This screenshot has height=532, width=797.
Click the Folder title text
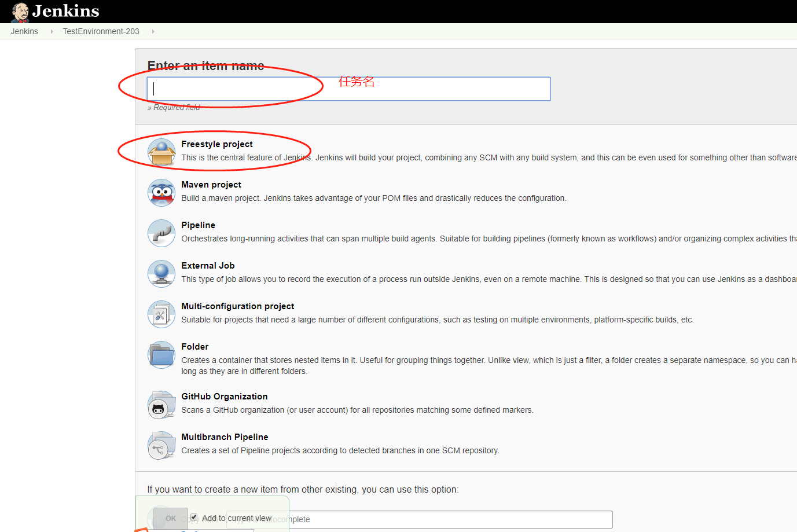(195, 347)
